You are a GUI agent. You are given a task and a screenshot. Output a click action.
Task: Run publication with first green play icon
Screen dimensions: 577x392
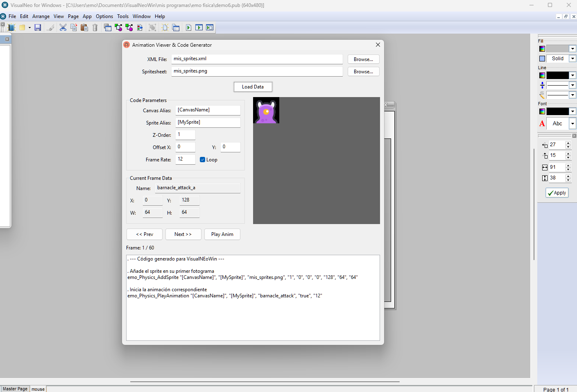tap(188, 27)
